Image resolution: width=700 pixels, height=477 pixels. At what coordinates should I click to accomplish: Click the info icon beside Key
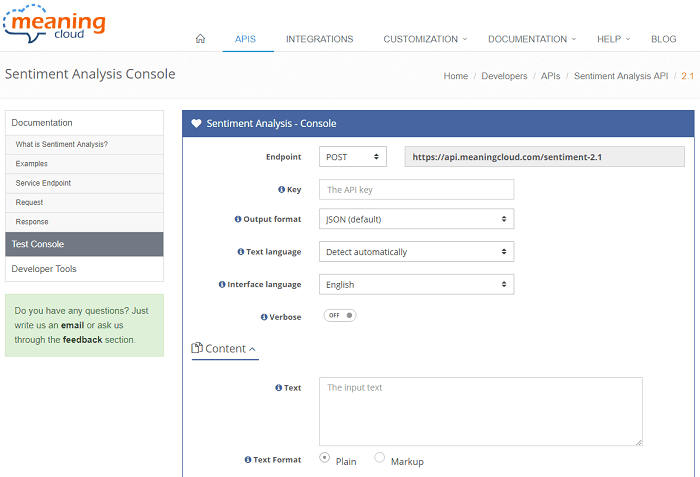tap(281, 189)
